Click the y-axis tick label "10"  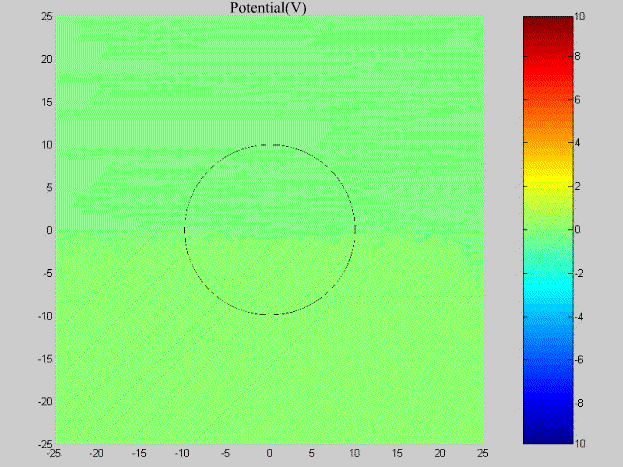(47, 145)
